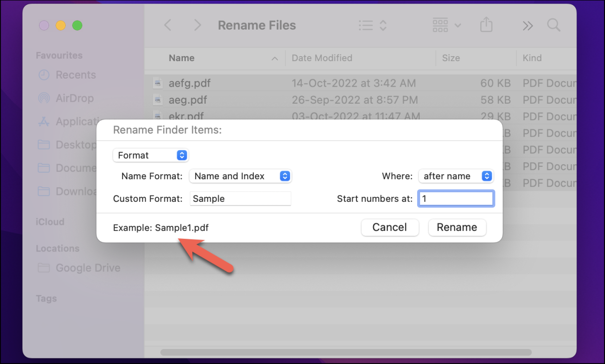Screen dimensions: 605x364
Task: Click the yellow window minimize button
Action: coord(61,26)
